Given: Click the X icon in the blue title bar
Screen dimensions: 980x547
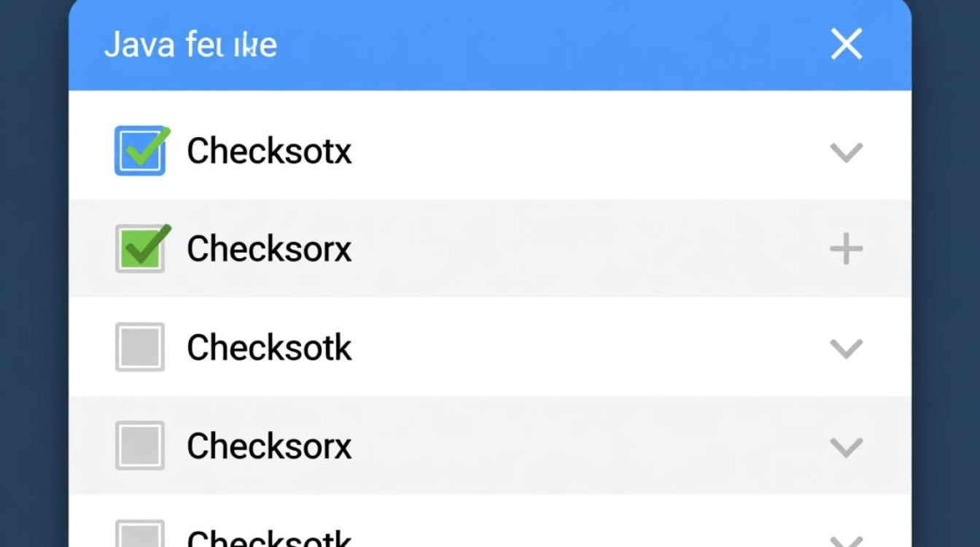Looking at the screenshot, I should 847,44.
